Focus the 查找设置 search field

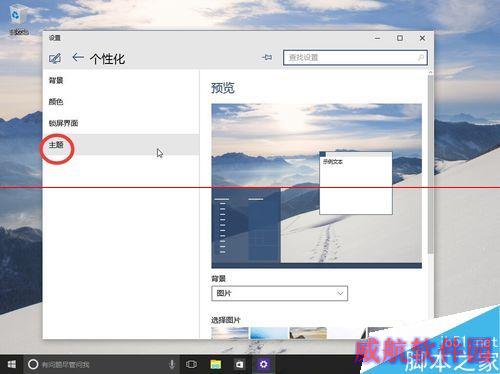[x=355, y=58]
